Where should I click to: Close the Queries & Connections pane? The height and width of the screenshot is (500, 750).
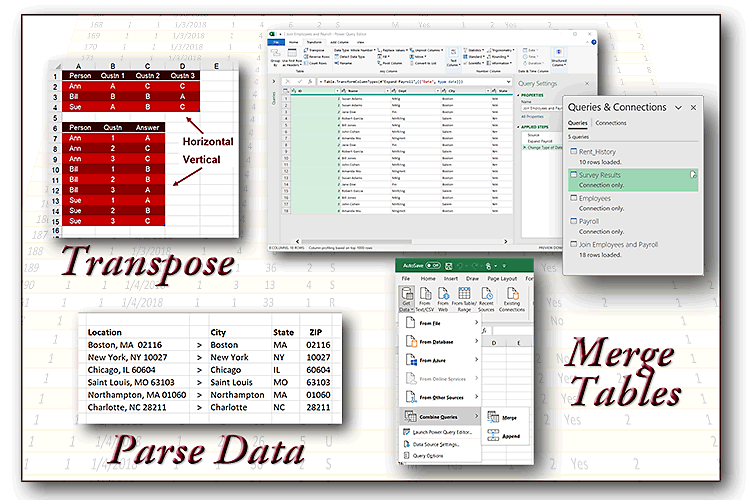click(693, 108)
